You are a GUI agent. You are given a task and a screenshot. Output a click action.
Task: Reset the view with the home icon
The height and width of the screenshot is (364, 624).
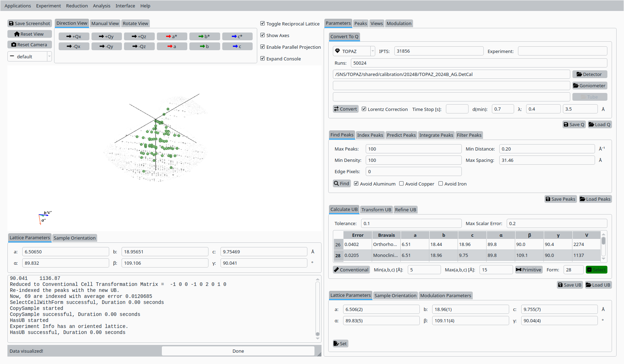click(x=30, y=34)
